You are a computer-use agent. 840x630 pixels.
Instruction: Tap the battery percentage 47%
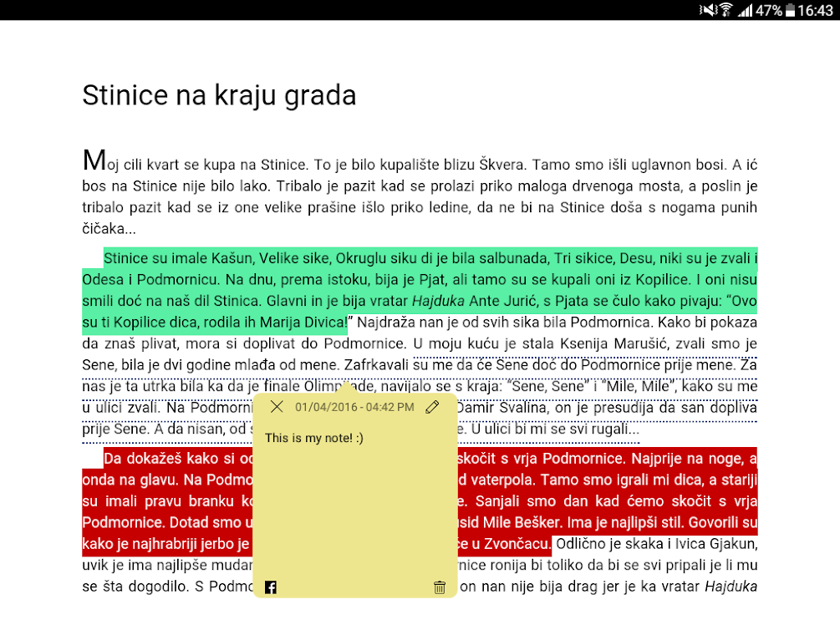769,10
